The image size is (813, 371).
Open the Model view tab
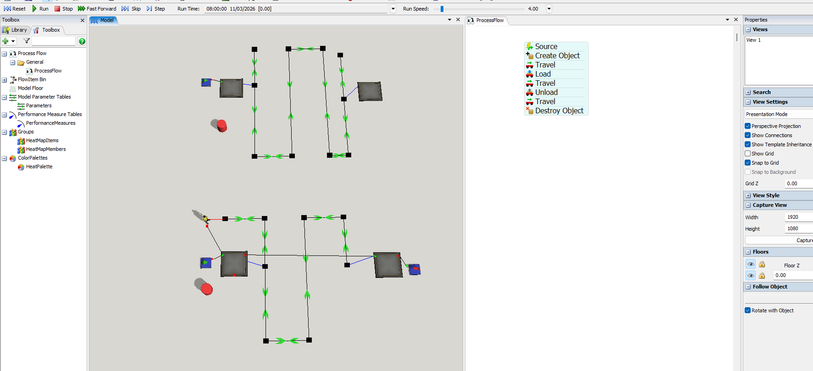coord(104,20)
